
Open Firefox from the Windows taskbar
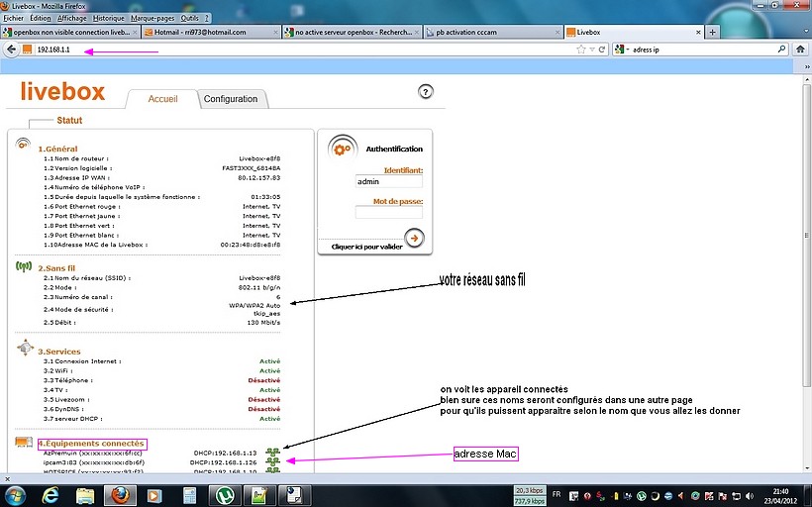[x=120, y=493]
